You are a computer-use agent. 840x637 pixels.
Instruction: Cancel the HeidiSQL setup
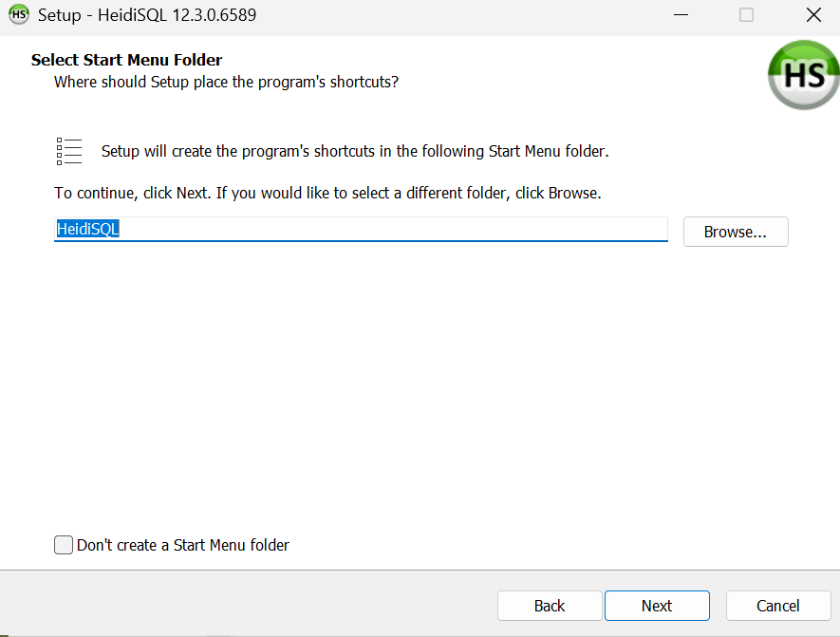[x=778, y=606]
